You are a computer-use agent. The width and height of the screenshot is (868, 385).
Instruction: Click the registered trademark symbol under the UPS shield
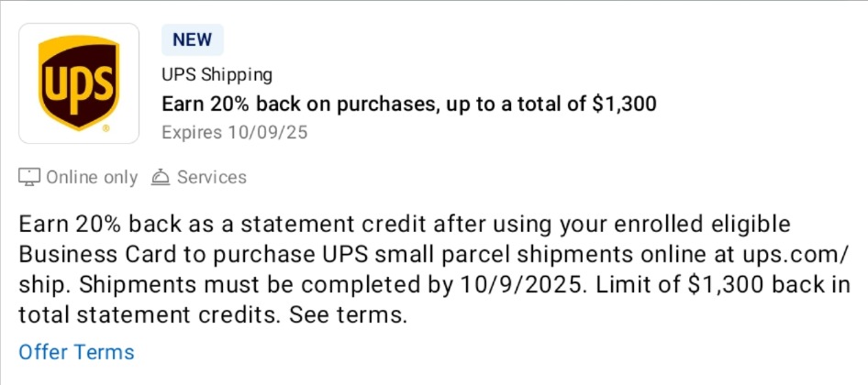coord(106,128)
